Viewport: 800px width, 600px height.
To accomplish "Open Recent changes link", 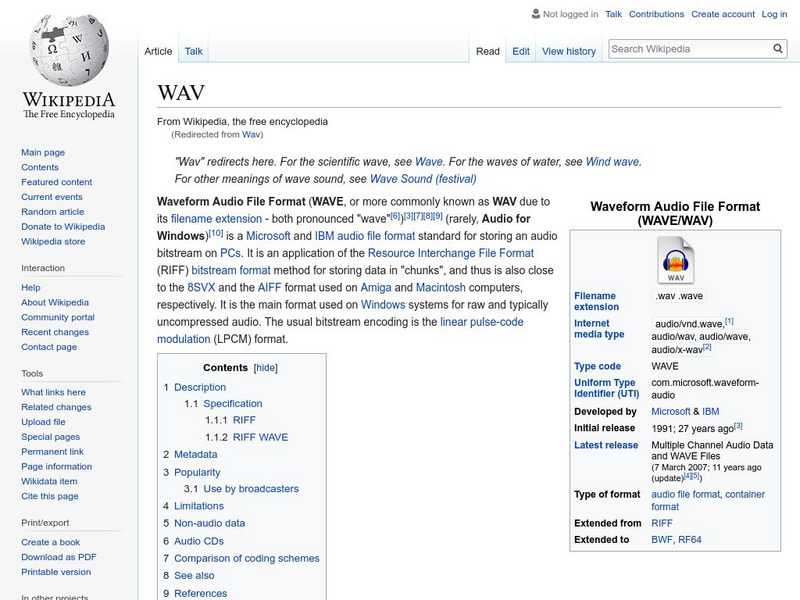I will tap(55, 332).
